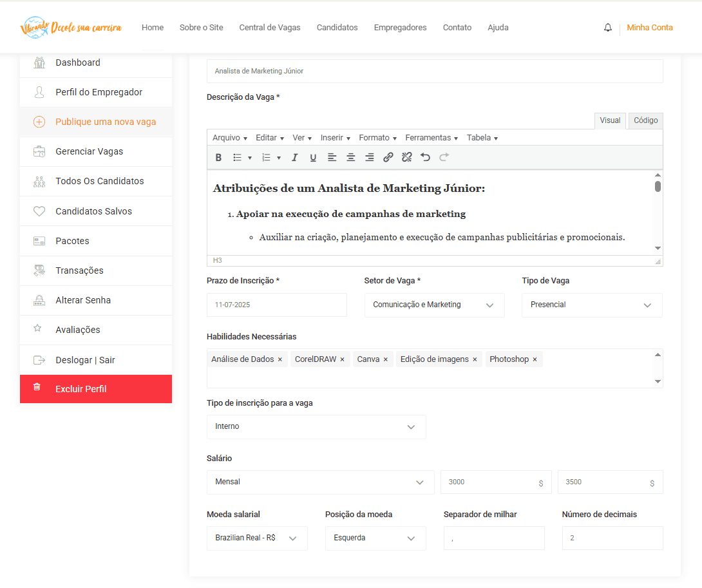Expand Tipo de inscrição dropdown
Screen dimensions: 702x588
tap(316, 427)
